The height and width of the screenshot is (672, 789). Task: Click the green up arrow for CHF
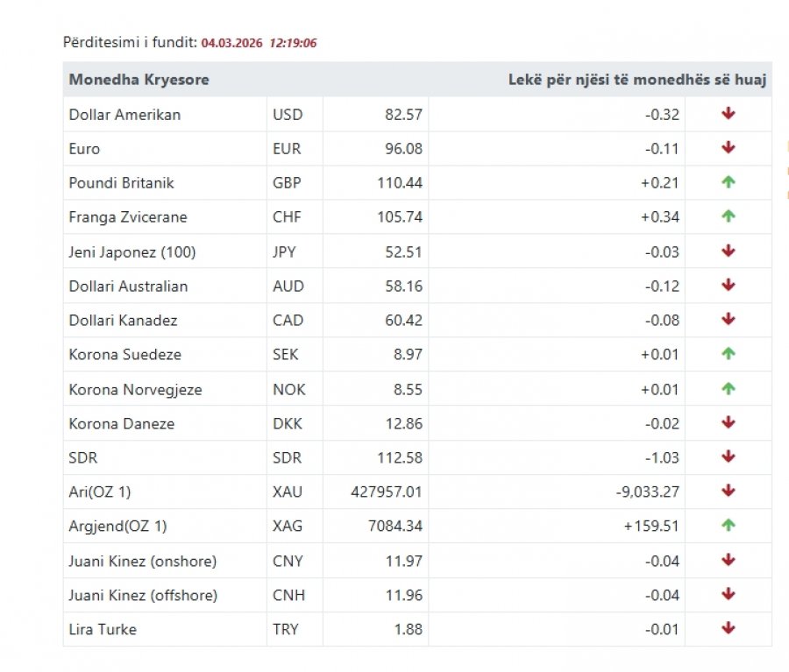[729, 216]
